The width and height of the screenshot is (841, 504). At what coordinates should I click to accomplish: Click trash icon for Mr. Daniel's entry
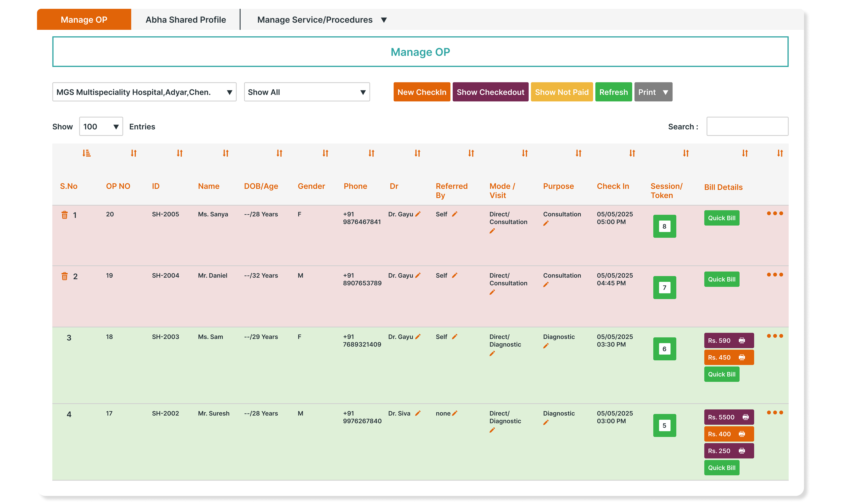click(x=65, y=276)
